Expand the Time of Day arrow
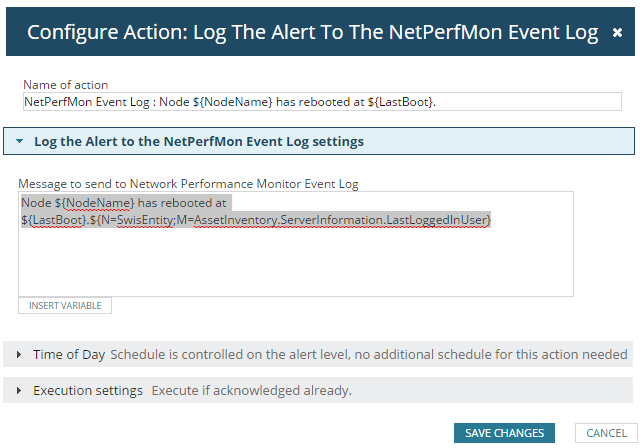Image resolution: width=643 pixels, height=448 pixels. coord(19,355)
